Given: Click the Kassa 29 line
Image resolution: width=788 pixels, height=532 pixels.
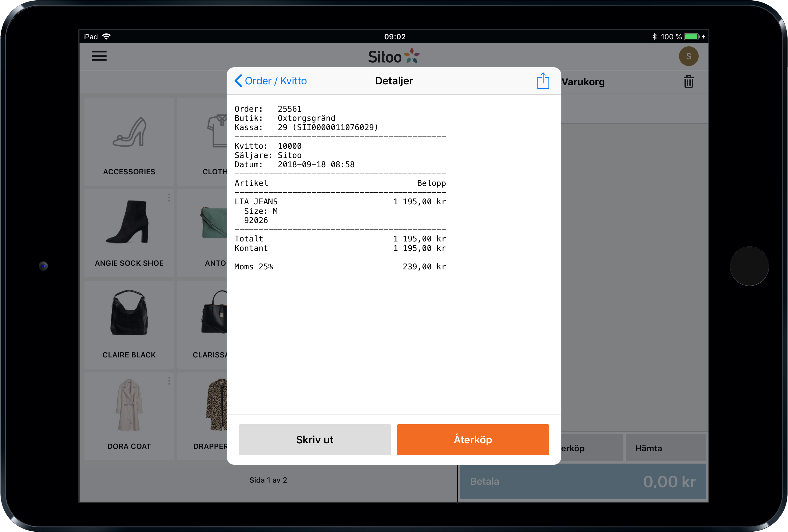Looking at the screenshot, I should [x=306, y=127].
